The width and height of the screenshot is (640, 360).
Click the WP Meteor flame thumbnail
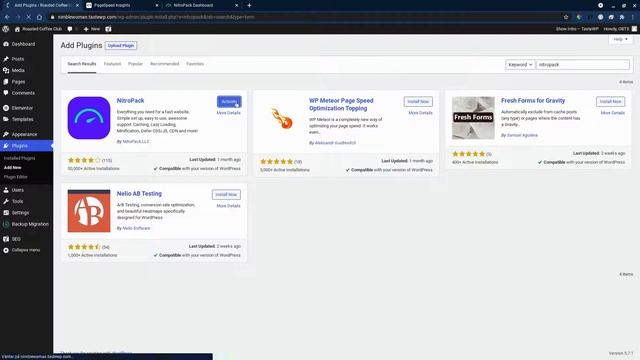pos(281,118)
